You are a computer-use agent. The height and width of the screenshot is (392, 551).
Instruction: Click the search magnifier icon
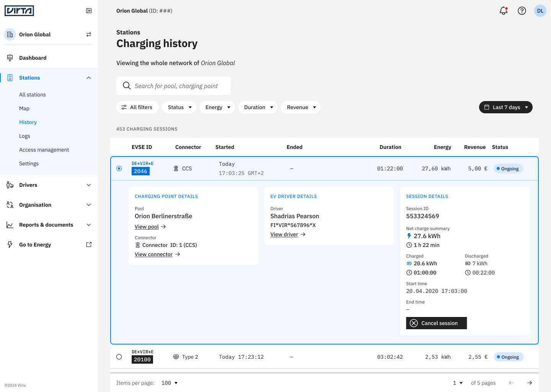click(127, 86)
